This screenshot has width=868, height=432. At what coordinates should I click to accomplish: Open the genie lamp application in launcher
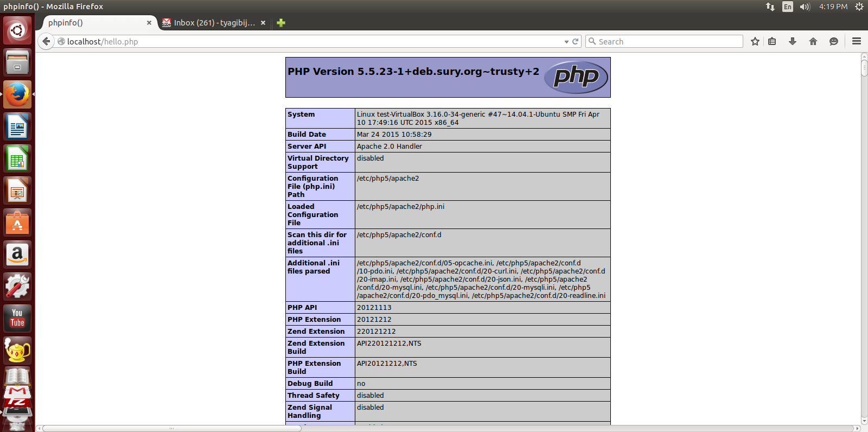[17, 351]
